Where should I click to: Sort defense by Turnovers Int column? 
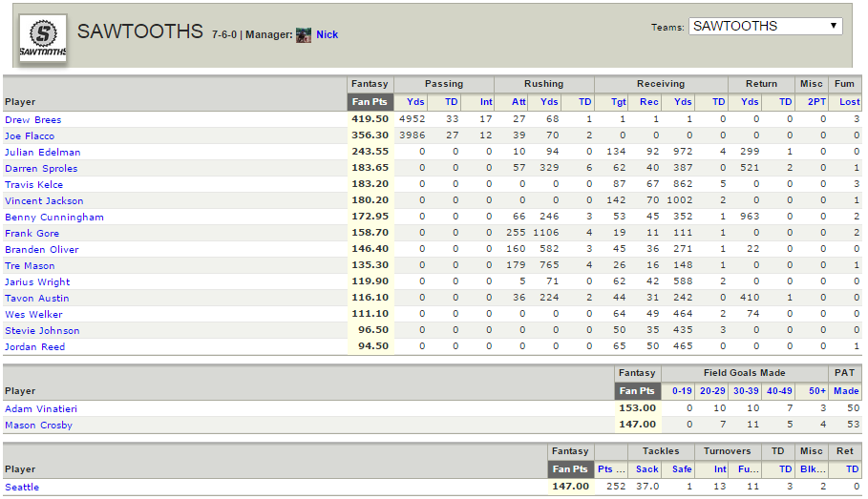pos(720,469)
